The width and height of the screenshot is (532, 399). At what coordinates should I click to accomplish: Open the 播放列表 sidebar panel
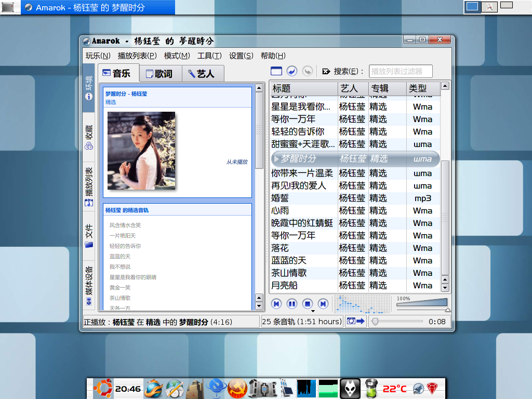[88, 187]
